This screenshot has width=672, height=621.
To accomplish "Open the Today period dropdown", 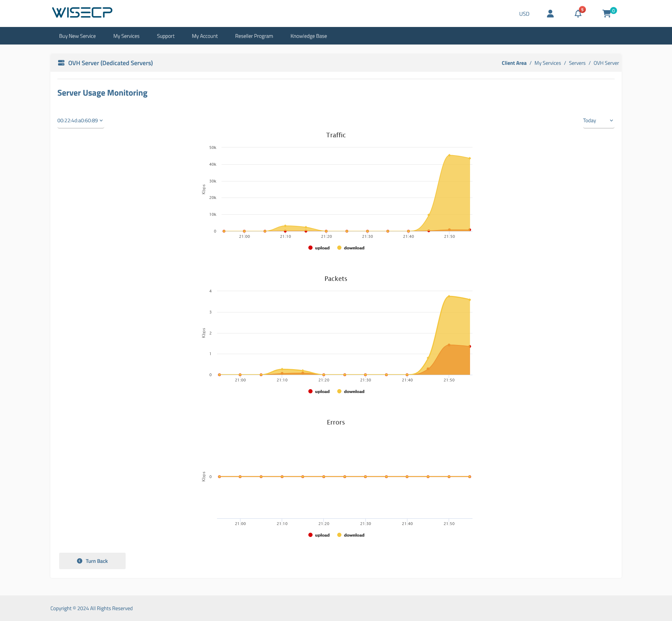I will pos(598,120).
